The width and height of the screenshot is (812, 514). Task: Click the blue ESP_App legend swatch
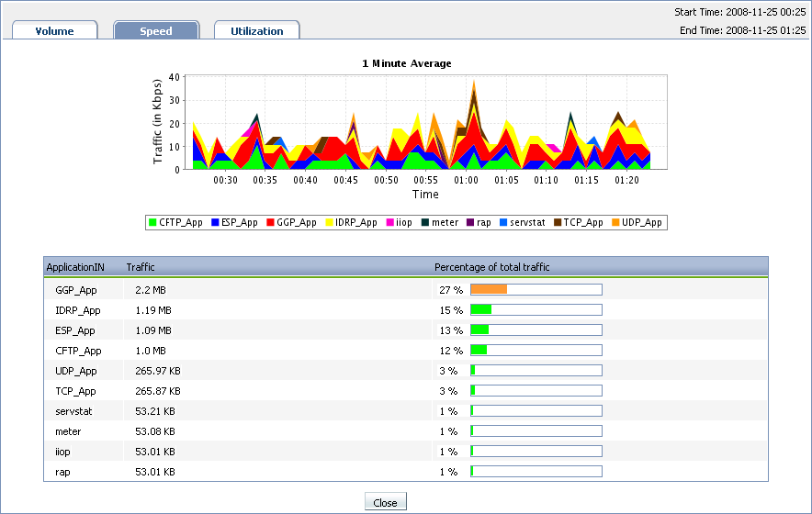coord(215,223)
